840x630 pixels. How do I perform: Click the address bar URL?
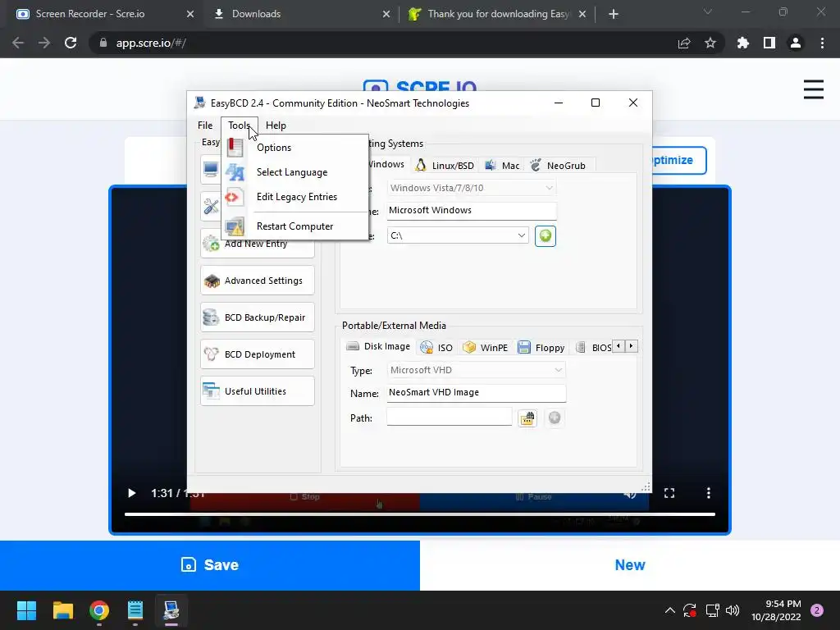[x=151, y=43]
